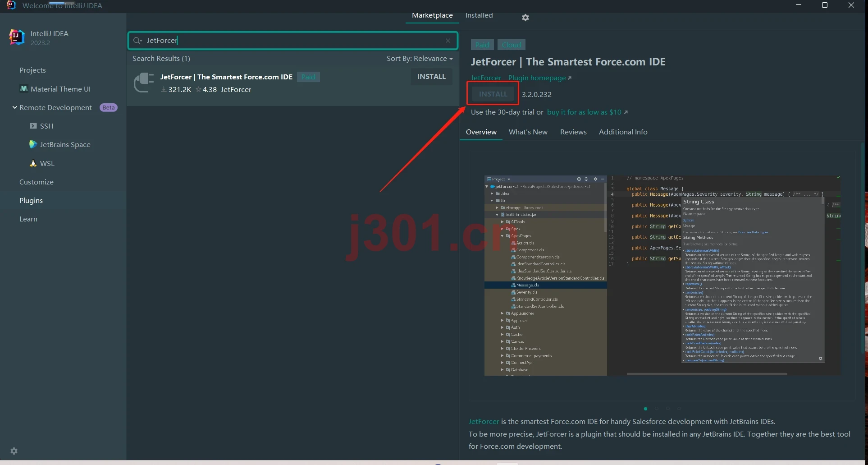
Task: Click buy it for as low as $10 link
Action: point(587,112)
